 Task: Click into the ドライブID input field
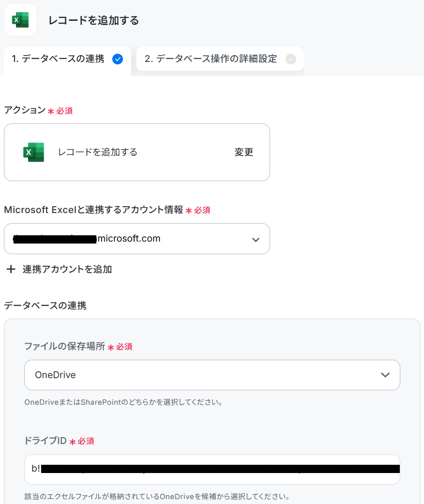(x=212, y=469)
